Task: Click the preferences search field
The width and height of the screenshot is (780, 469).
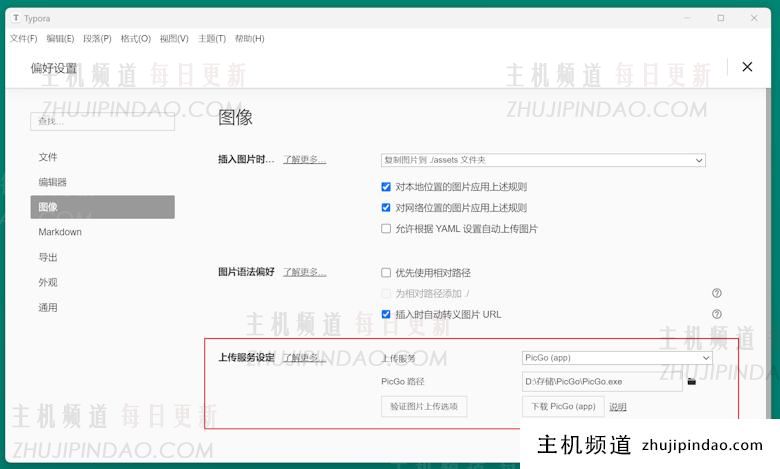Action: (102, 121)
